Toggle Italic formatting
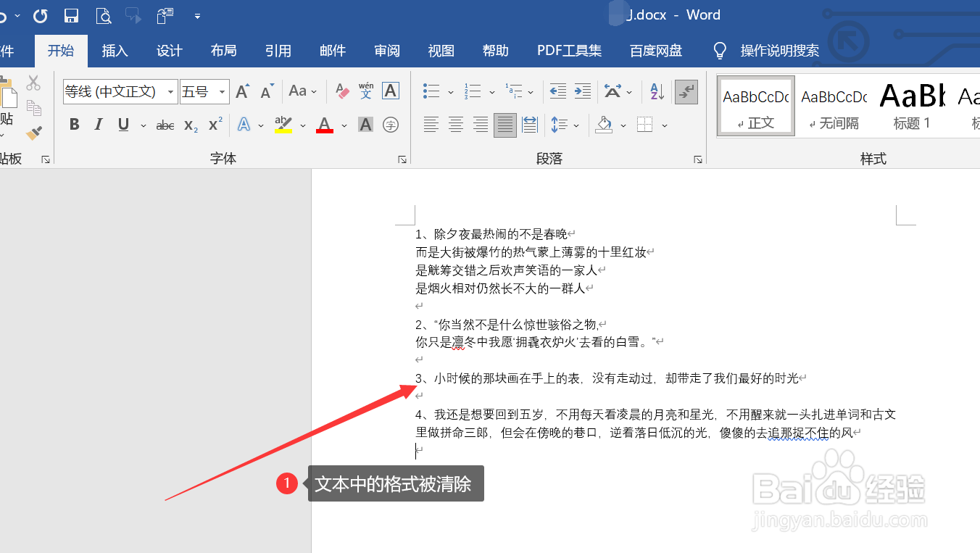Image resolution: width=980 pixels, height=553 pixels. (x=99, y=125)
